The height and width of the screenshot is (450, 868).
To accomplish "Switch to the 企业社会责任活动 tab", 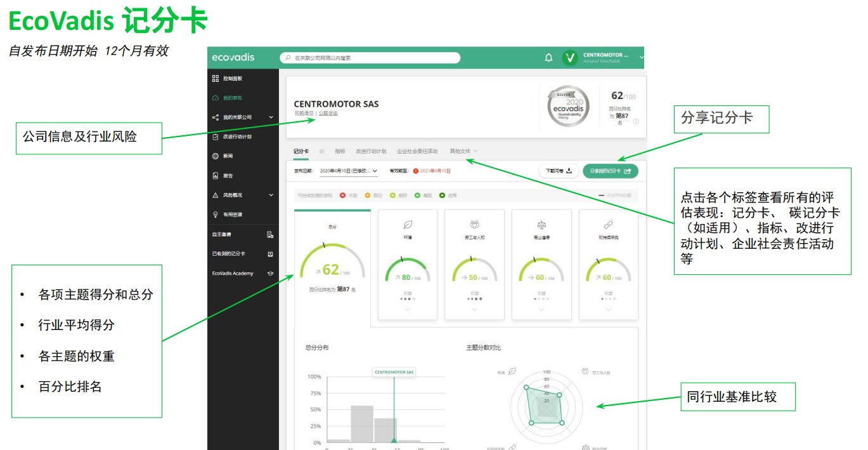I will point(417,151).
